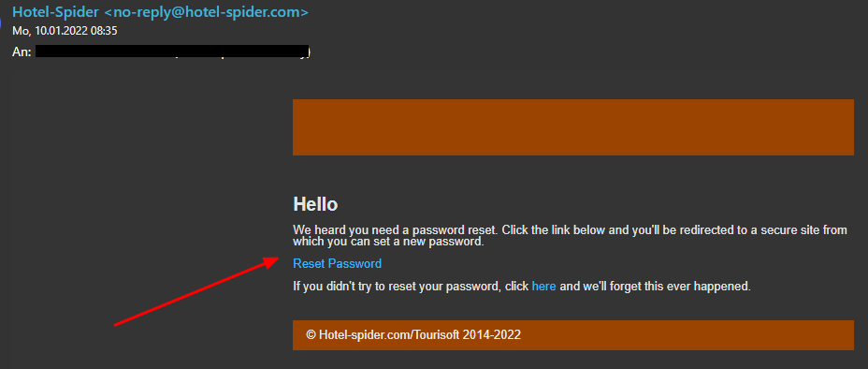
Task: Click "If you didn't try to reset your password"
Action: (397, 287)
